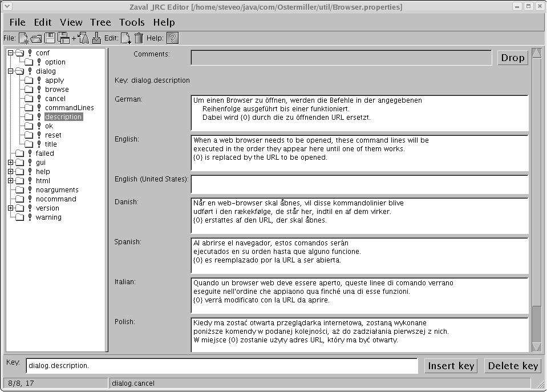Click the folder icon beside nocommand
This screenshot has height=392, width=547.
coord(20,199)
